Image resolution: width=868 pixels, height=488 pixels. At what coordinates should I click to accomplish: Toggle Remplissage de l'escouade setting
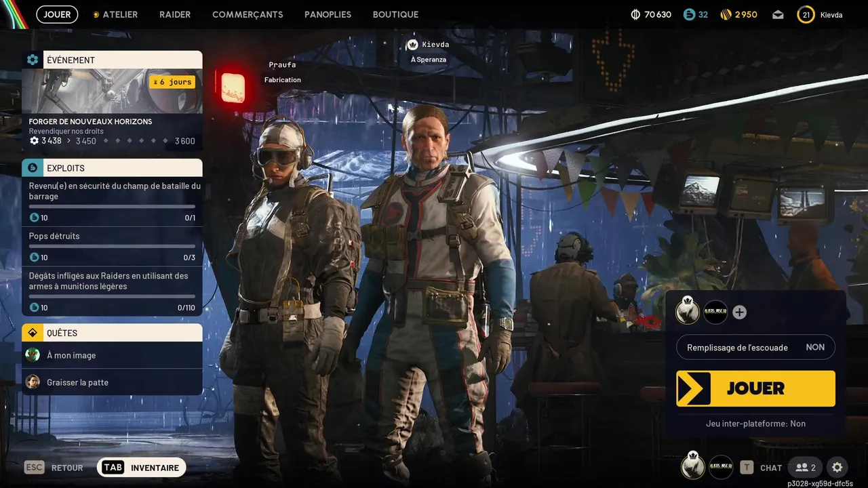click(755, 347)
